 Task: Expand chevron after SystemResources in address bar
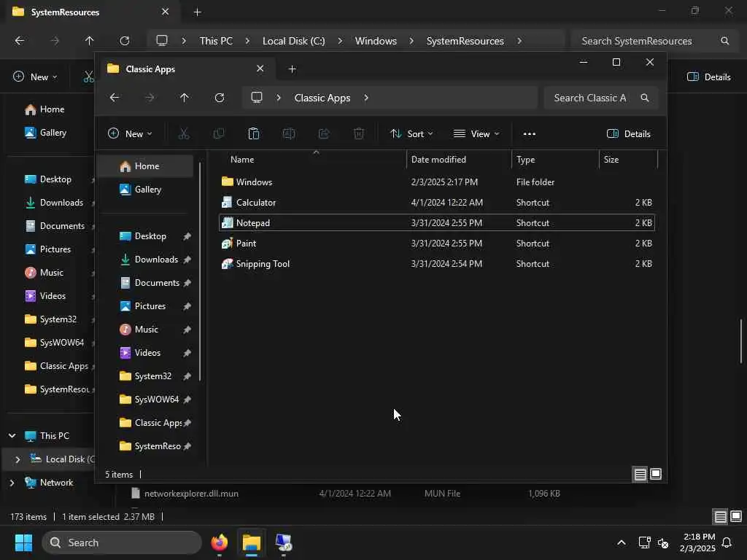pos(519,41)
